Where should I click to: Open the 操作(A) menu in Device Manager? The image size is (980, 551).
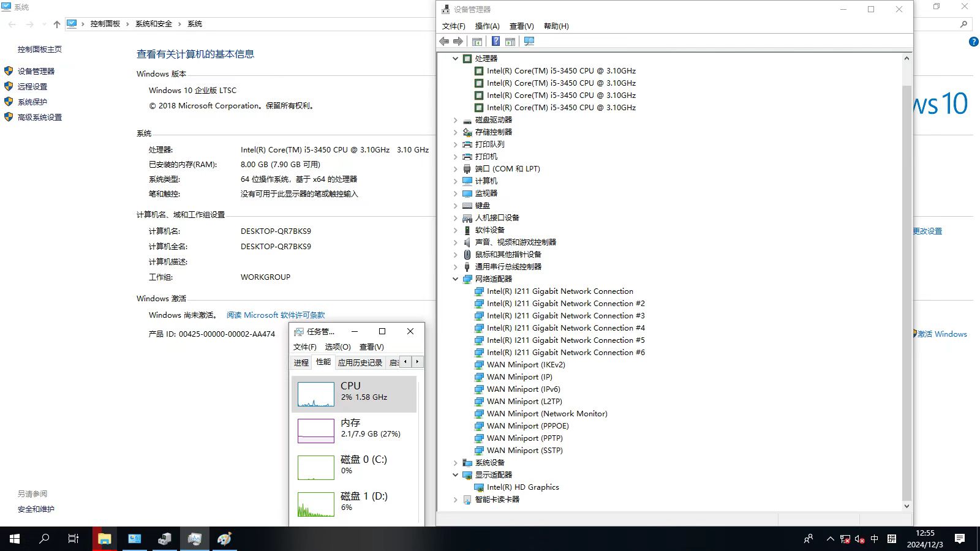[x=488, y=26]
